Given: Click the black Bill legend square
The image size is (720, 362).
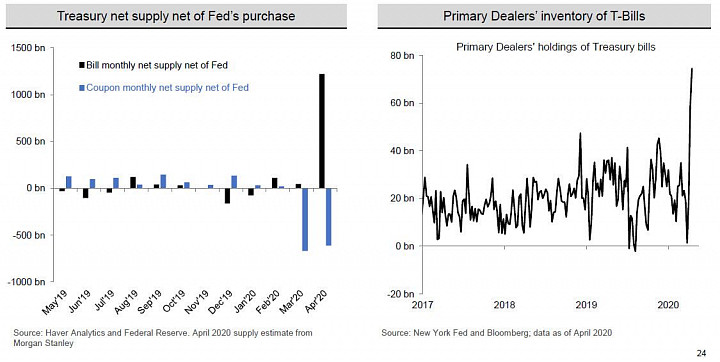Looking at the screenshot, I should tap(82, 66).
